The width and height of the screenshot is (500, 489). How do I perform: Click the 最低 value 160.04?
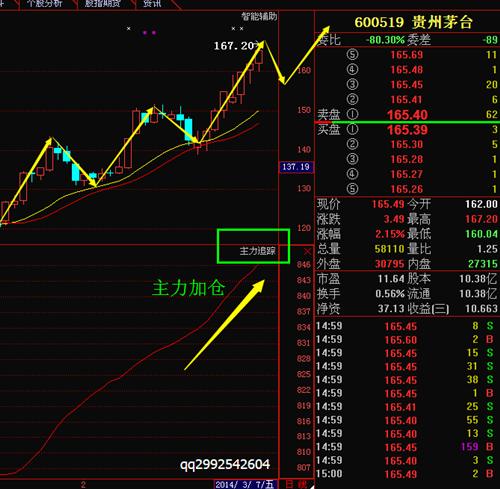(x=481, y=234)
